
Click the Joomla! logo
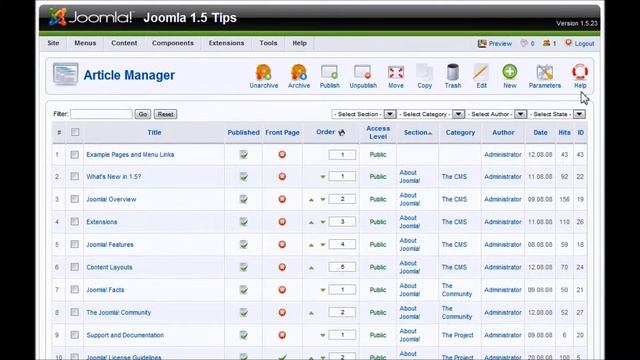[x=91, y=18]
